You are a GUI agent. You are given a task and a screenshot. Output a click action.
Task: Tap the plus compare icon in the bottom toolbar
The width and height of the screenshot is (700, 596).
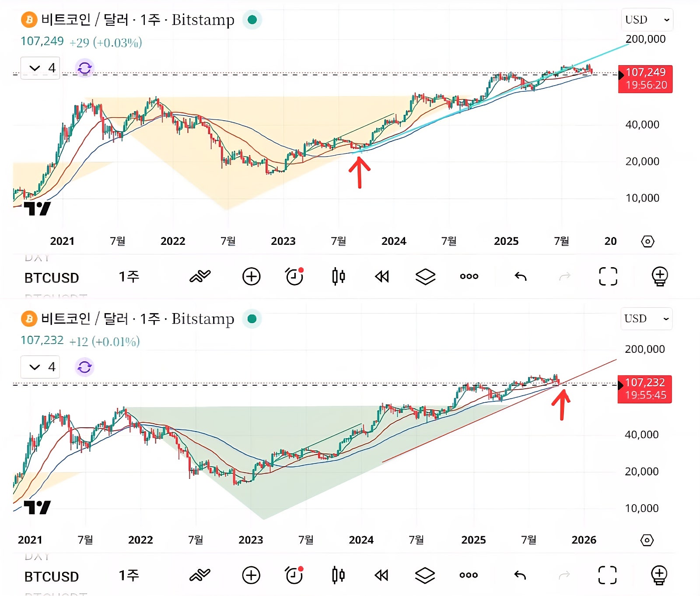click(251, 575)
